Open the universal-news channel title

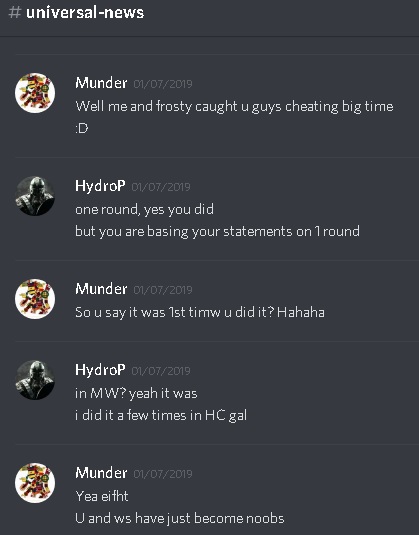tap(85, 13)
